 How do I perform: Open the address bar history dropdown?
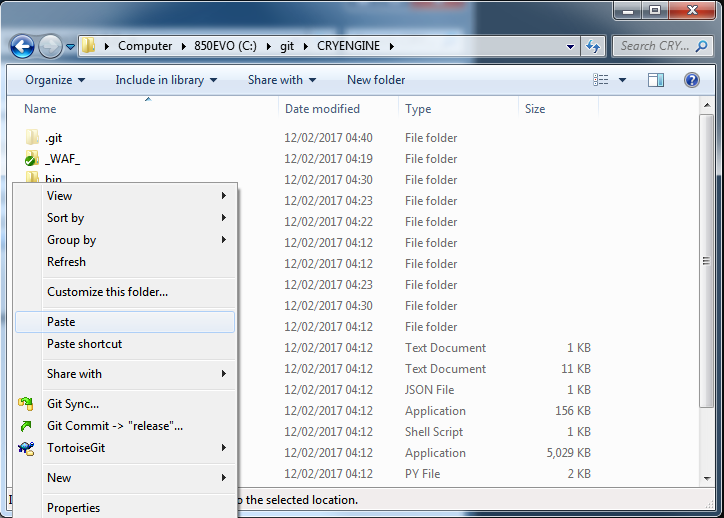[570, 46]
